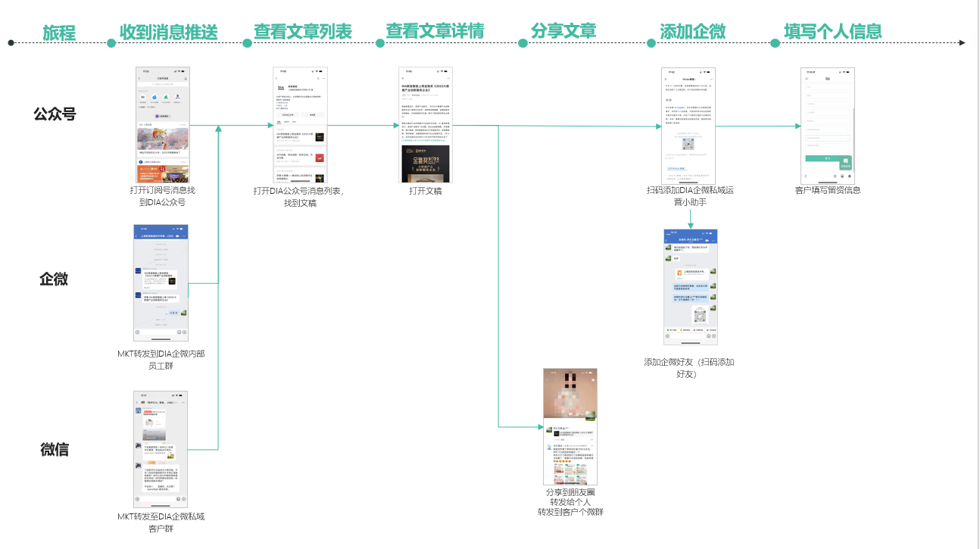Click the caption 扫码添加DIA企微私域运营小助手

click(x=690, y=196)
